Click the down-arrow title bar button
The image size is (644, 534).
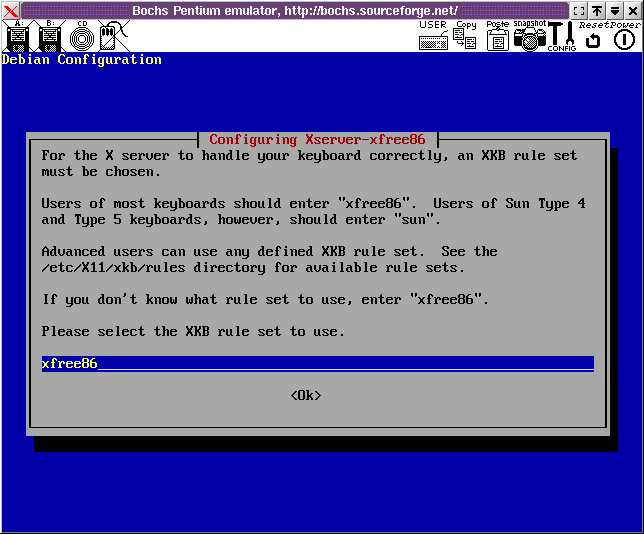(x=615, y=10)
